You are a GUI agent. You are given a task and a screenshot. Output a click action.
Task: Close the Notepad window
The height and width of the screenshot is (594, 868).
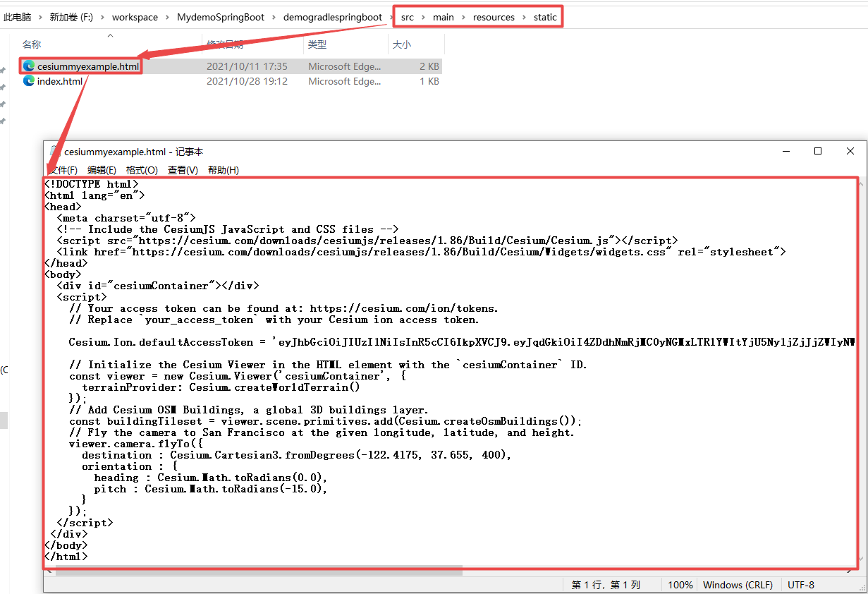click(850, 151)
